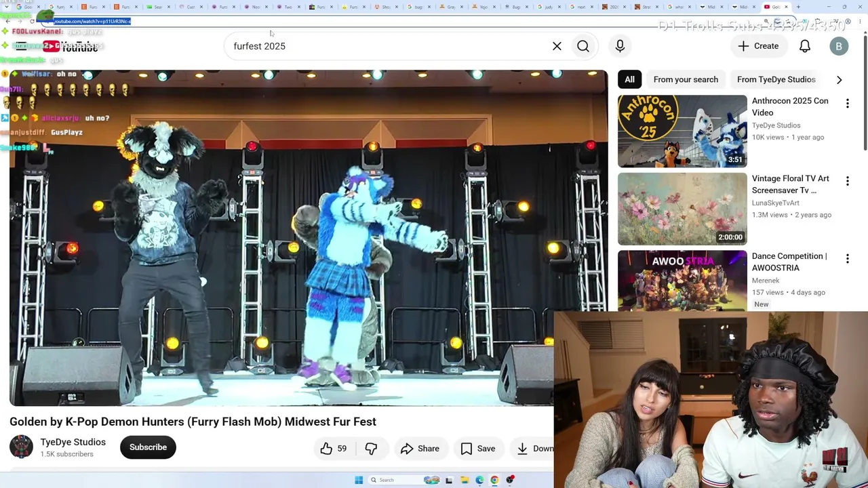Open the YouTube guide hamburger menu

(x=21, y=46)
